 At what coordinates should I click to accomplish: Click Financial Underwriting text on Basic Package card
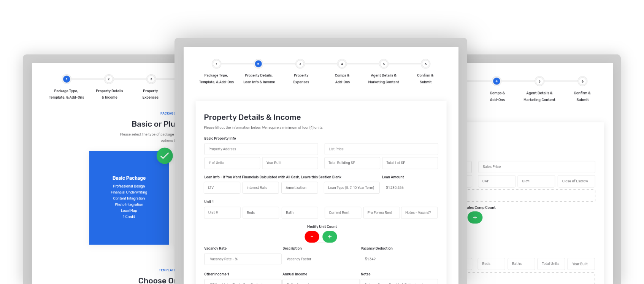pyautogui.click(x=129, y=192)
